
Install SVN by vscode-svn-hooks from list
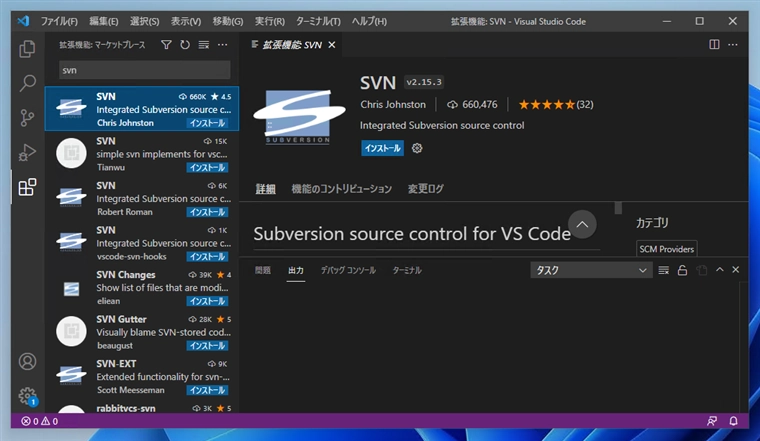[x=207, y=257]
